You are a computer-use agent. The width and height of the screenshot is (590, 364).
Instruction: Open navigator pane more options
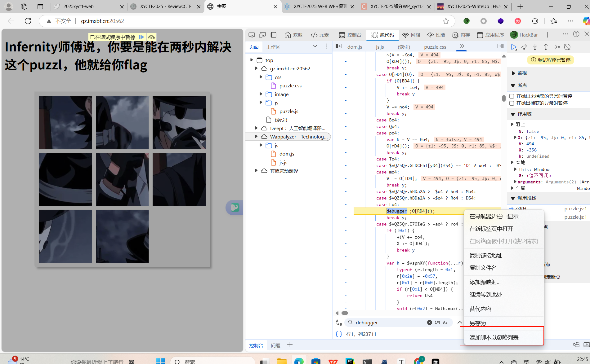[x=326, y=46]
